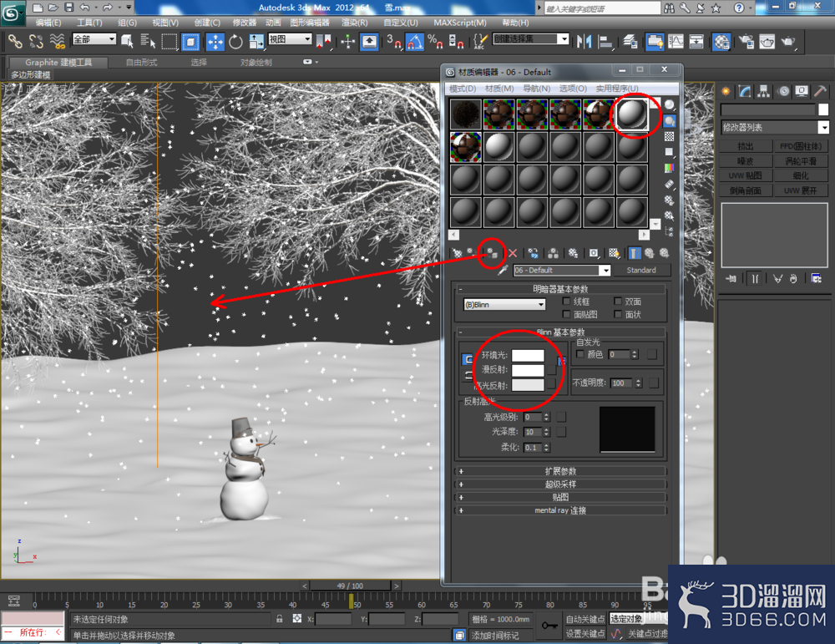
Task: Toggle ambient-diffuse color lock button
Action: 468,359
